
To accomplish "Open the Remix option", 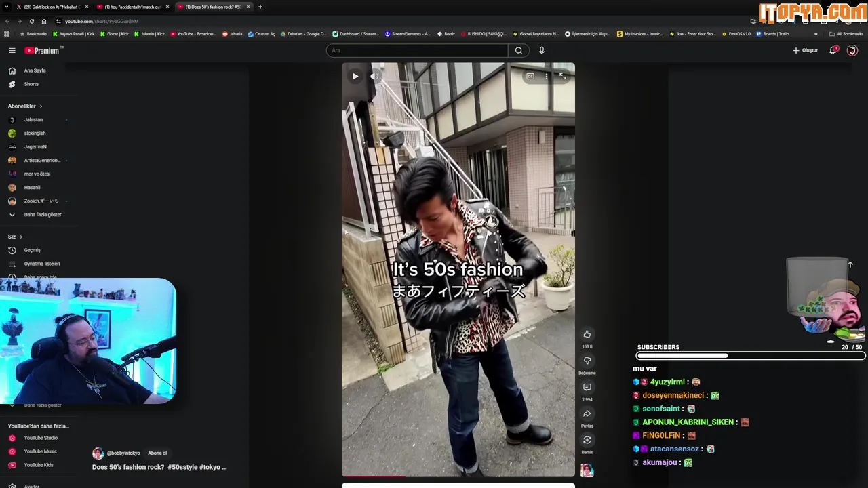I will (587, 440).
